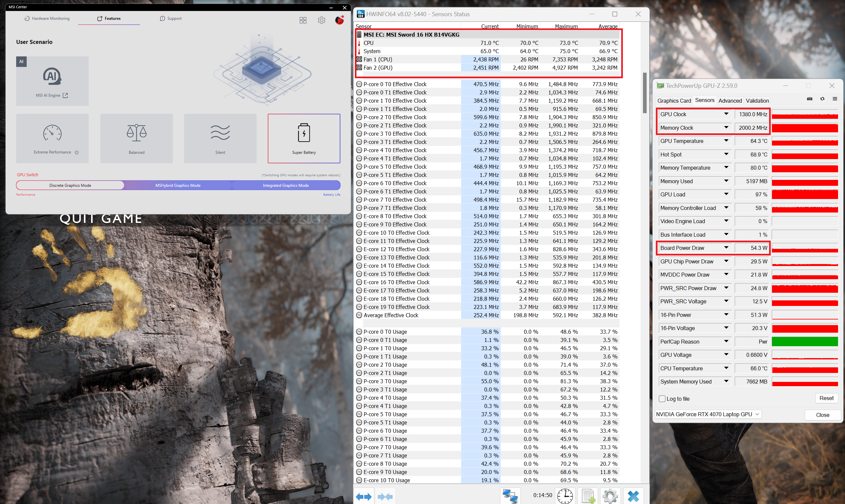Click MSI EC sensor group chip icon
Image resolution: width=845 pixels, height=504 pixels.
click(x=359, y=35)
